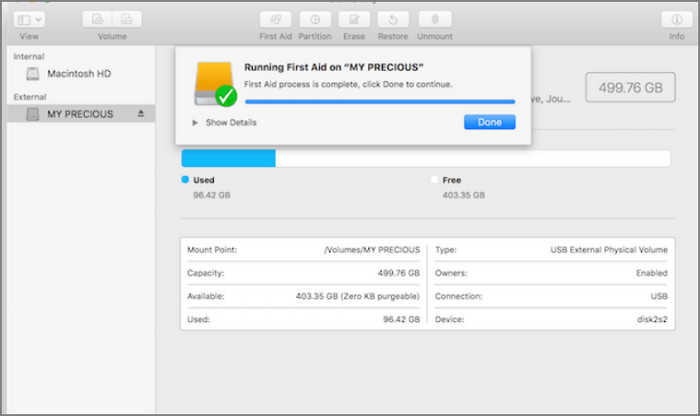Click the Restore toolbar icon
Image resolution: width=700 pixels, height=416 pixels.
click(x=393, y=20)
